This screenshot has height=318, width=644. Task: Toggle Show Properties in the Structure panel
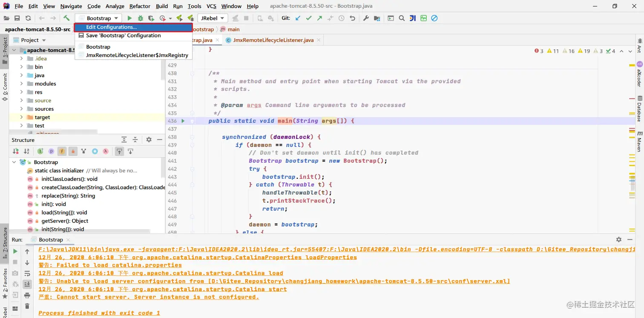[51, 151]
